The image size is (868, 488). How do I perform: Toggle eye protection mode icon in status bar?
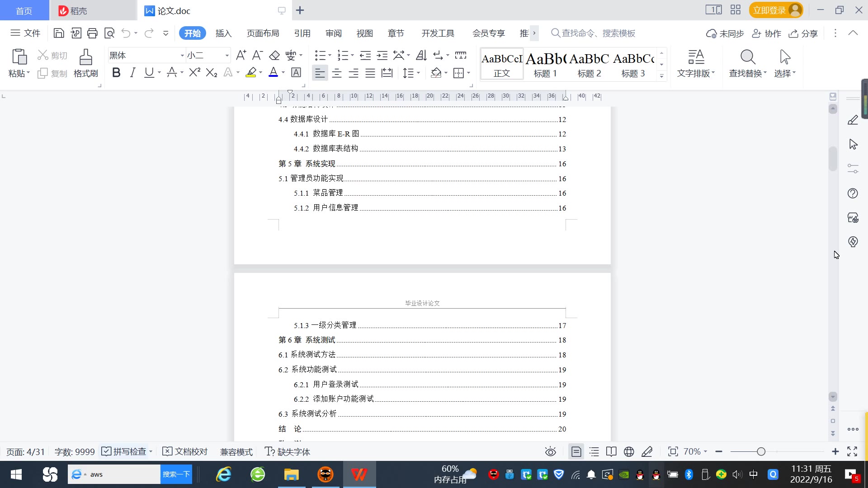pyautogui.click(x=550, y=451)
